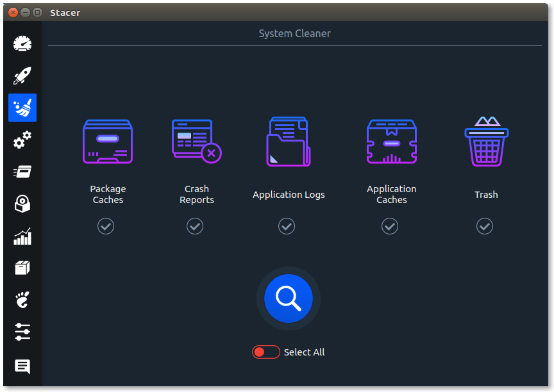This screenshot has height=392, width=554.
Task: Check the Trash checkbox
Action: click(484, 226)
